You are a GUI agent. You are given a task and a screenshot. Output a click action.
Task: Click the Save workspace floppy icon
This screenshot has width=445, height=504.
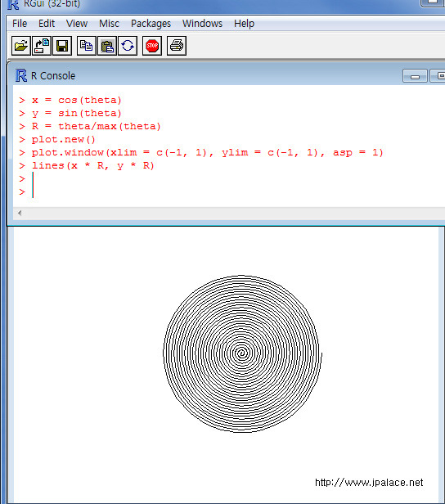tap(62, 46)
